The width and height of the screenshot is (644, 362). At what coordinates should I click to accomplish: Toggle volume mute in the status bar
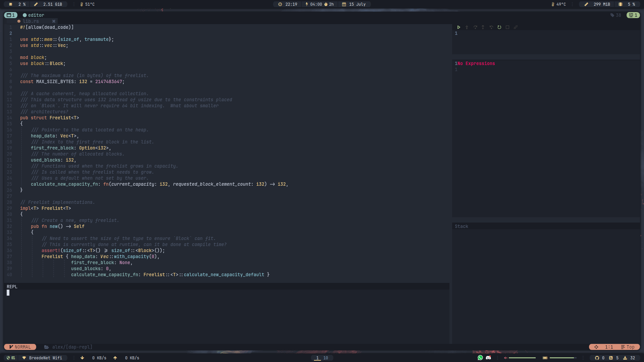click(x=505, y=358)
